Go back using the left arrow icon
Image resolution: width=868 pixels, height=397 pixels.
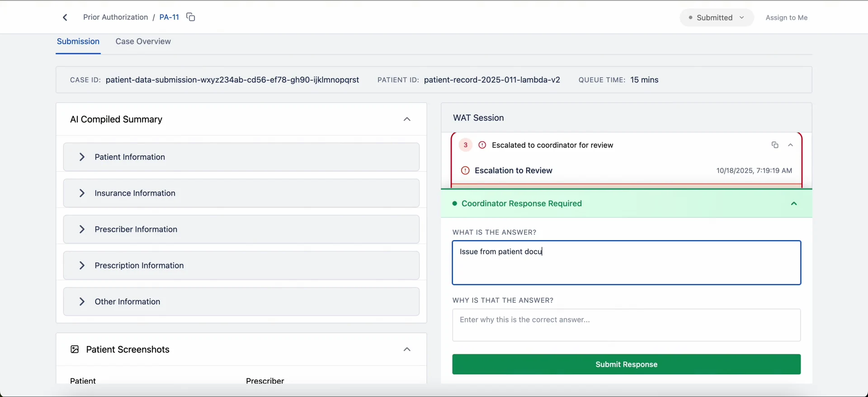(65, 17)
